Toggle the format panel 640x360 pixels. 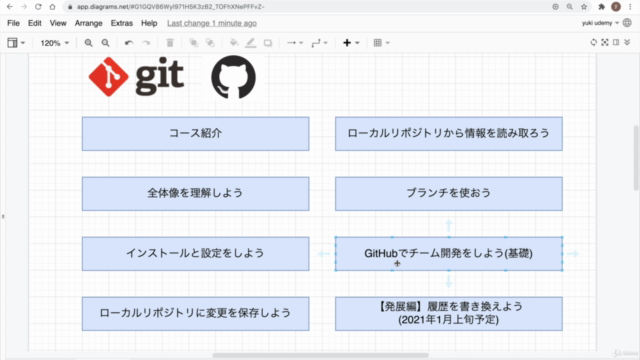pyautogui.click(x=616, y=42)
